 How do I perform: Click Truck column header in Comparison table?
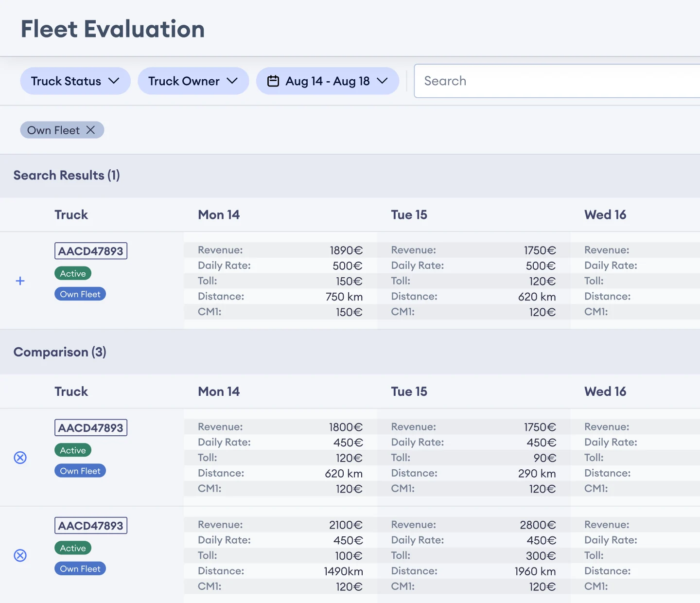click(x=71, y=391)
